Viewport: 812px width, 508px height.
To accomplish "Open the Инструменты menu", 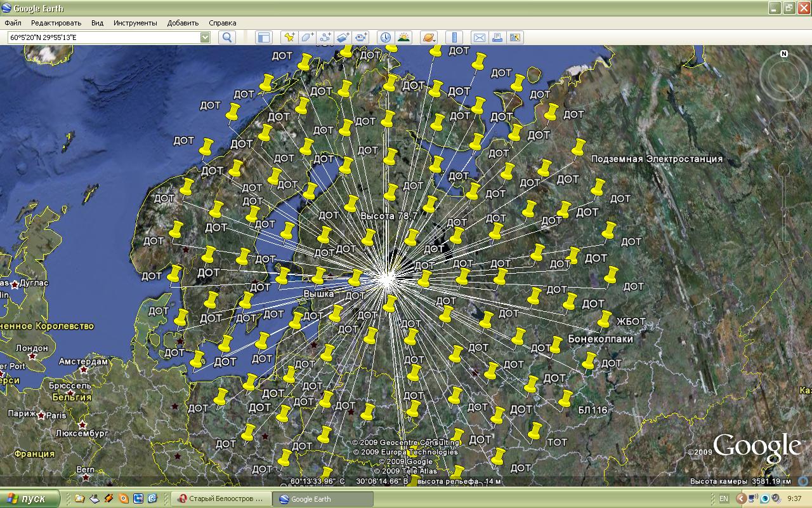I will coord(135,23).
